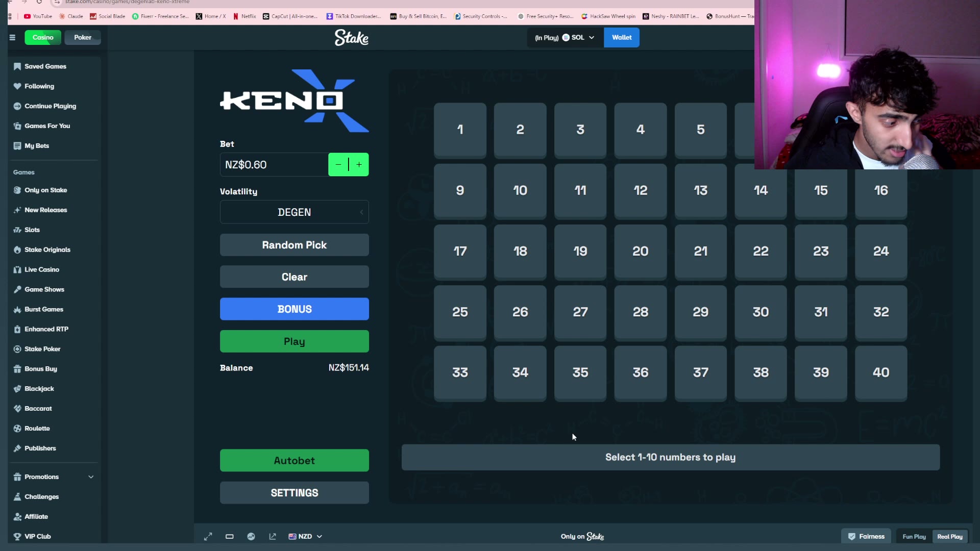Click the blue BONUS button
This screenshot has width=980, height=551.
pos(294,309)
